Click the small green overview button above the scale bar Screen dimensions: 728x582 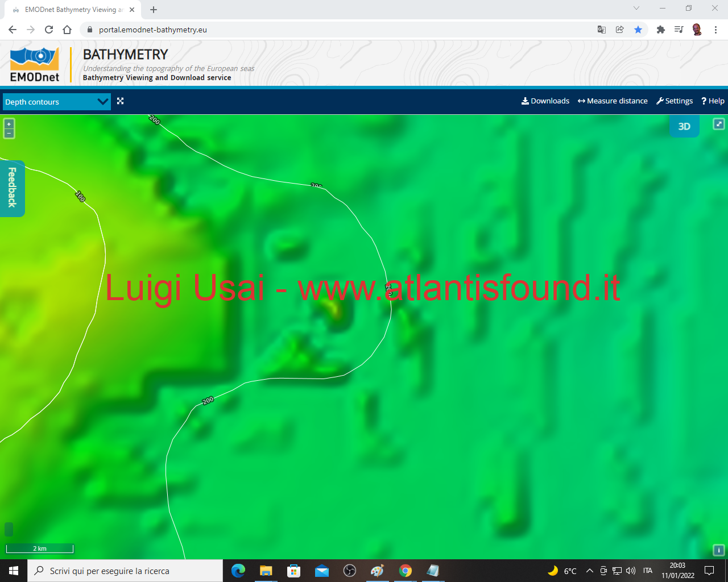click(9, 529)
